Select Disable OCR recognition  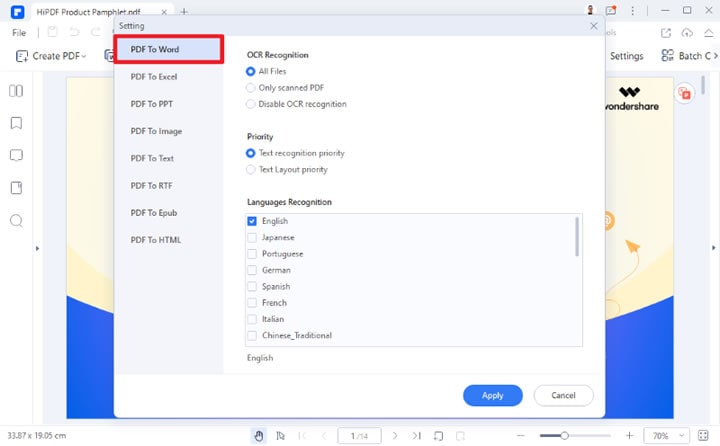tap(250, 104)
